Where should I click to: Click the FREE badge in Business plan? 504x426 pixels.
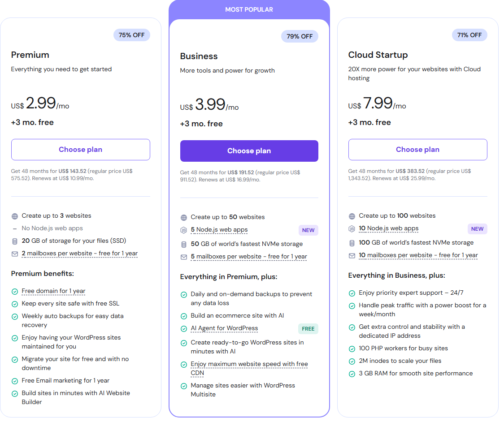pos(308,328)
